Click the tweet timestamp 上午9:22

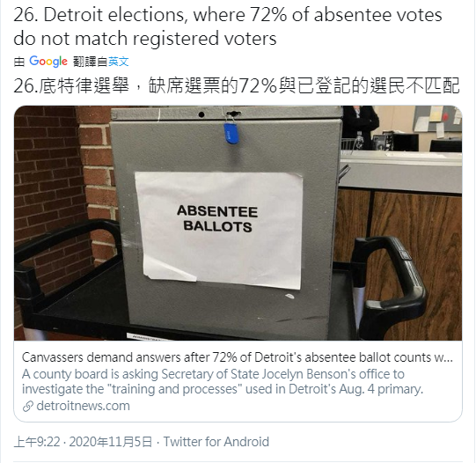pyautogui.click(x=37, y=442)
